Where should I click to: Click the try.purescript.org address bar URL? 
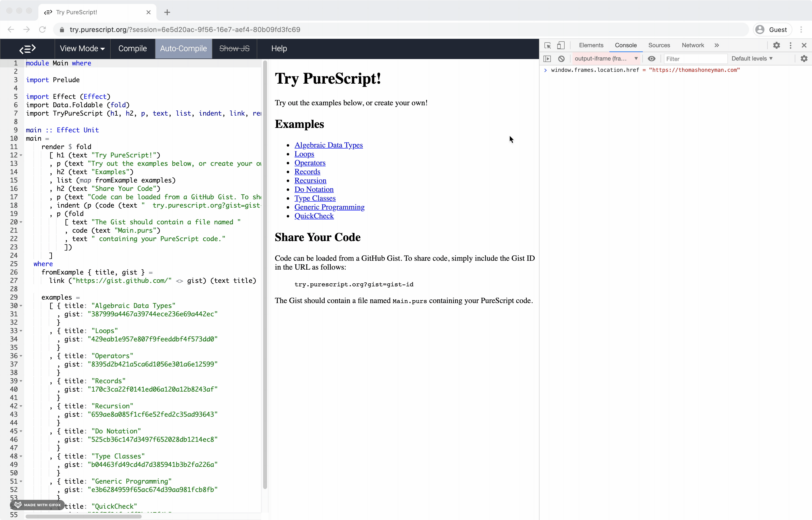[x=185, y=30]
